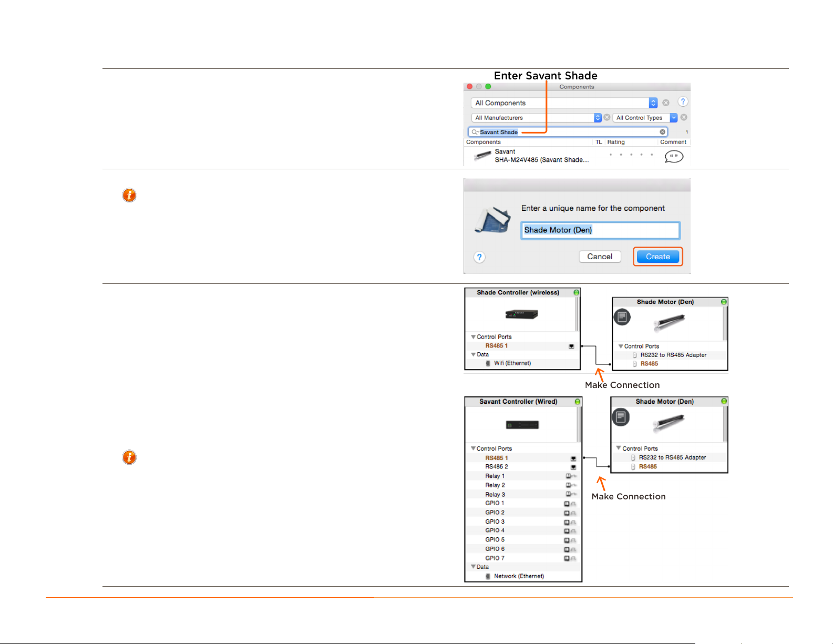The width and height of the screenshot is (833, 644).
Task: Select RS485 port on Shade Motor beside wireless controller
Action: (x=649, y=364)
